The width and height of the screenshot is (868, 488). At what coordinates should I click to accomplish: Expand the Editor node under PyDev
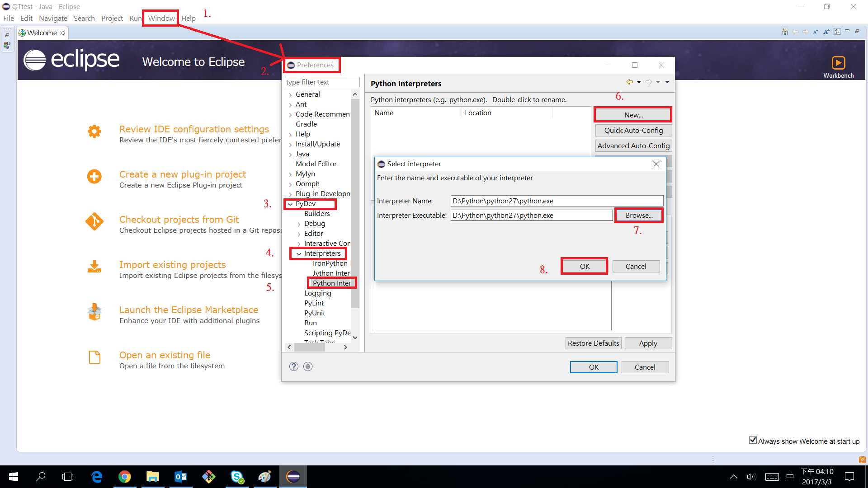click(299, 234)
